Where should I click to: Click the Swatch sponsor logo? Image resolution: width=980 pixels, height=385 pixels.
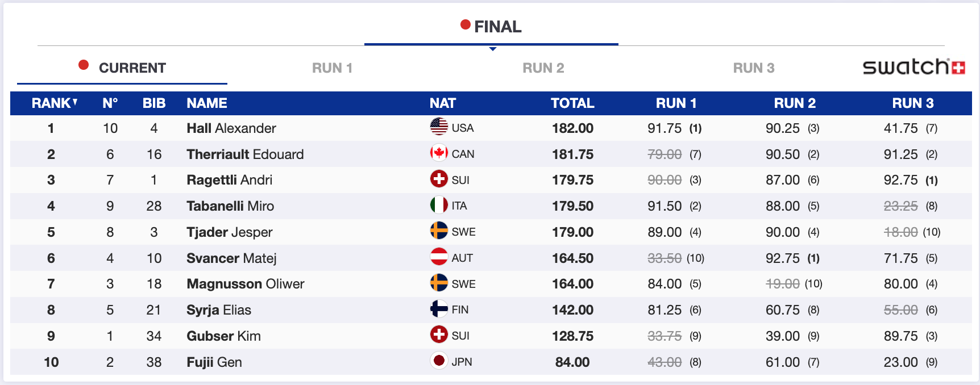point(913,67)
